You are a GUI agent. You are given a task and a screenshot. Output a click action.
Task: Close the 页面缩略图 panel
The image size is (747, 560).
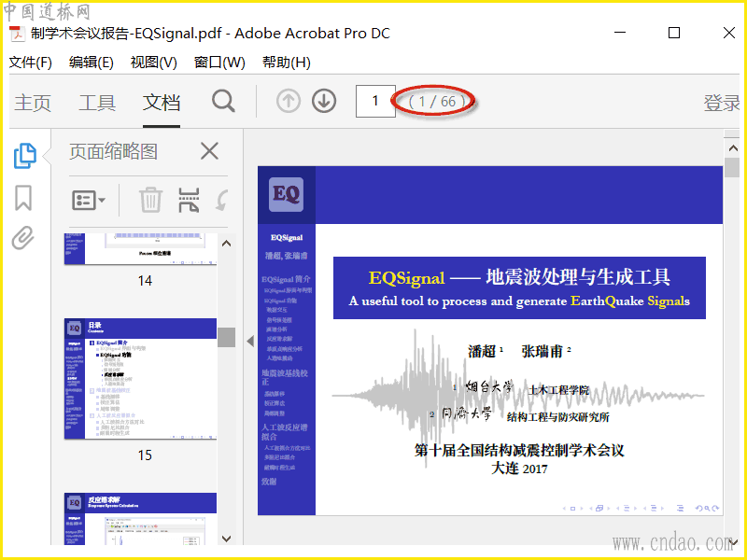coord(209,151)
